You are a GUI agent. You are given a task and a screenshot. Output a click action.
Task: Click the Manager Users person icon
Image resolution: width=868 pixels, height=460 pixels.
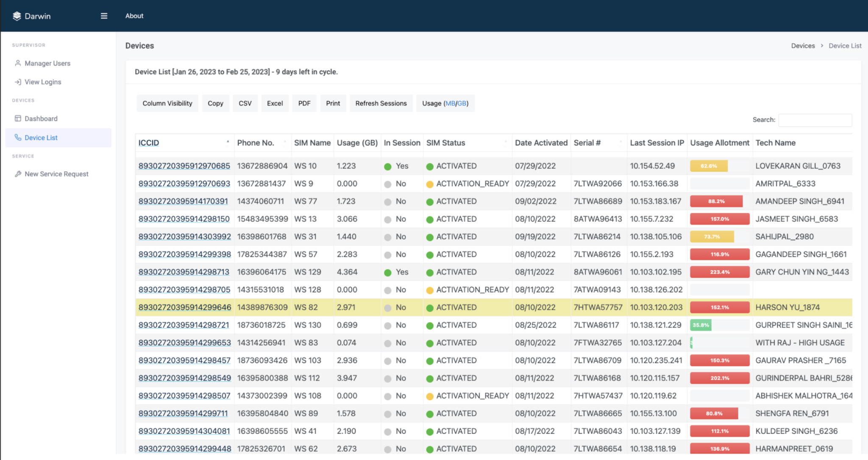click(x=18, y=63)
